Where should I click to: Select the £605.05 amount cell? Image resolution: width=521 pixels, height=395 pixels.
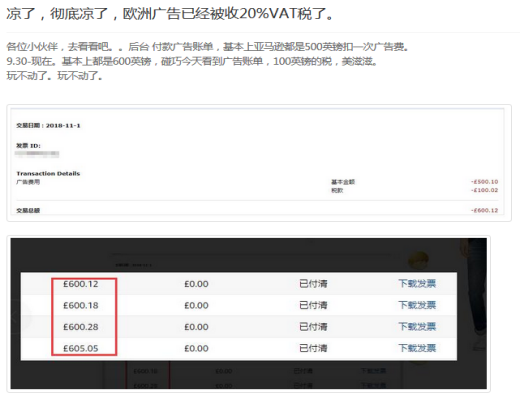[x=81, y=348]
